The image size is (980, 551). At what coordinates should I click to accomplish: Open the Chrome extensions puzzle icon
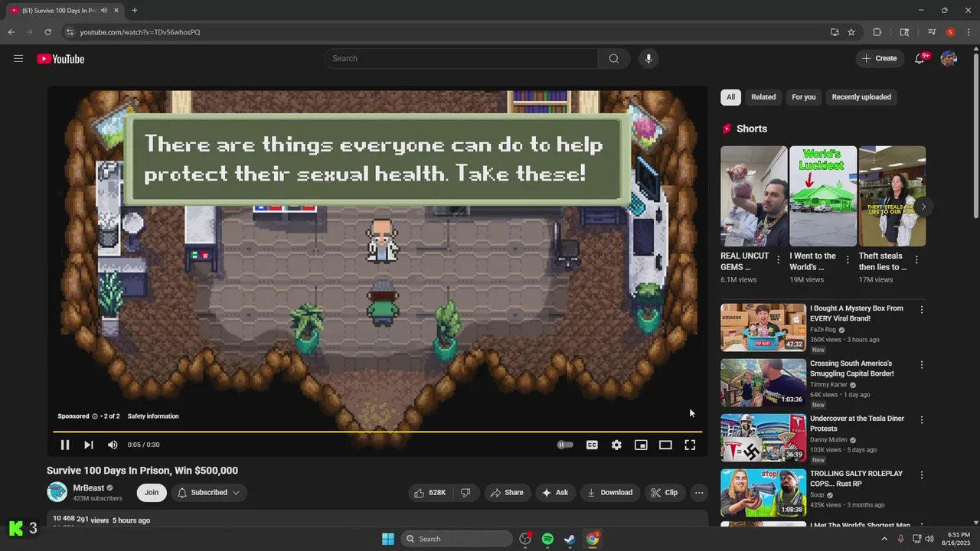tap(877, 32)
